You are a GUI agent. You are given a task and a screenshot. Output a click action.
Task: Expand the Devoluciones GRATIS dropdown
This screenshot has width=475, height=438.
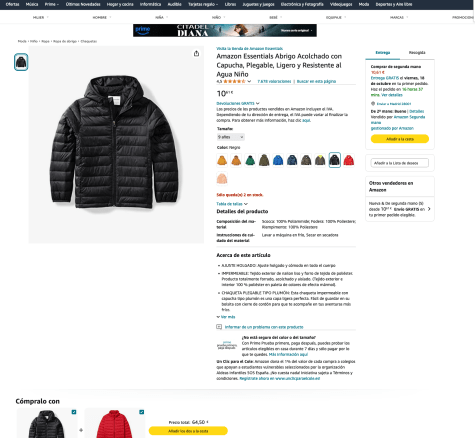[238, 103]
